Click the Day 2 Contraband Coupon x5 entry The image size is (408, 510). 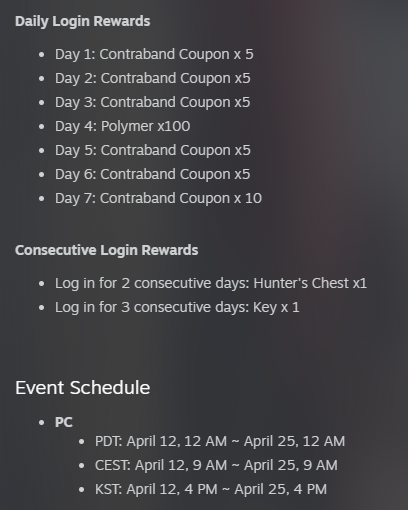coord(153,78)
